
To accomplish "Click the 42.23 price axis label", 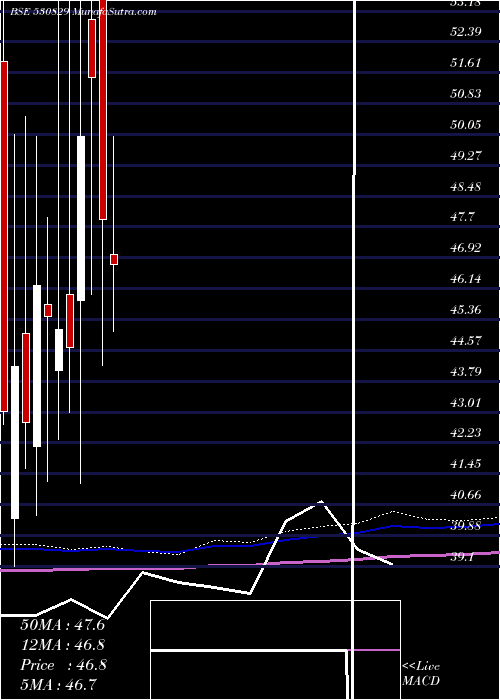I will (x=465, y=433).
